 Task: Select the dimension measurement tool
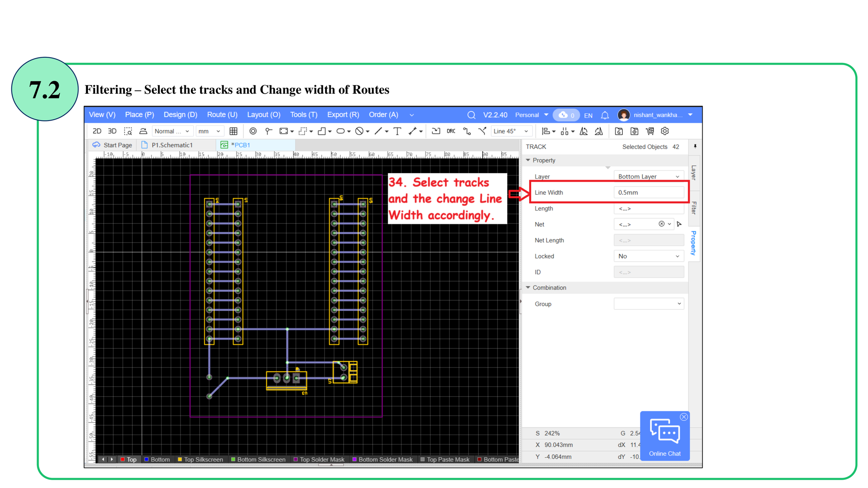click(413, 131)
